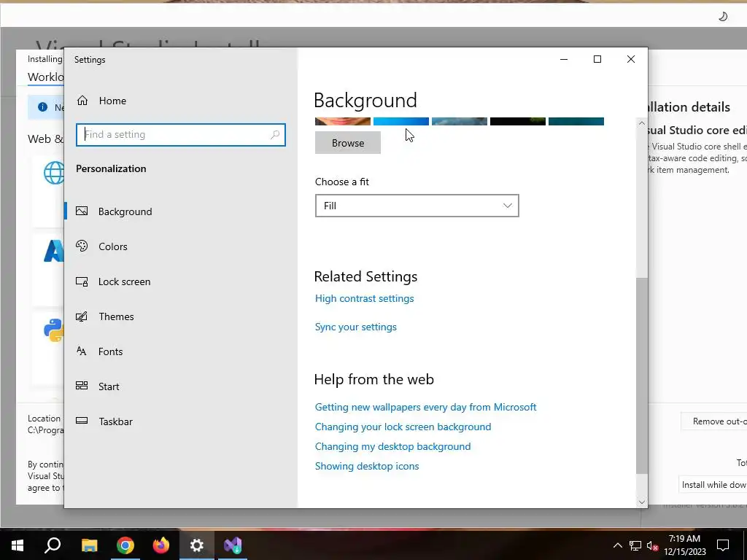
Task: Click the Themes brush icon
Action: (x=82, y=316)
